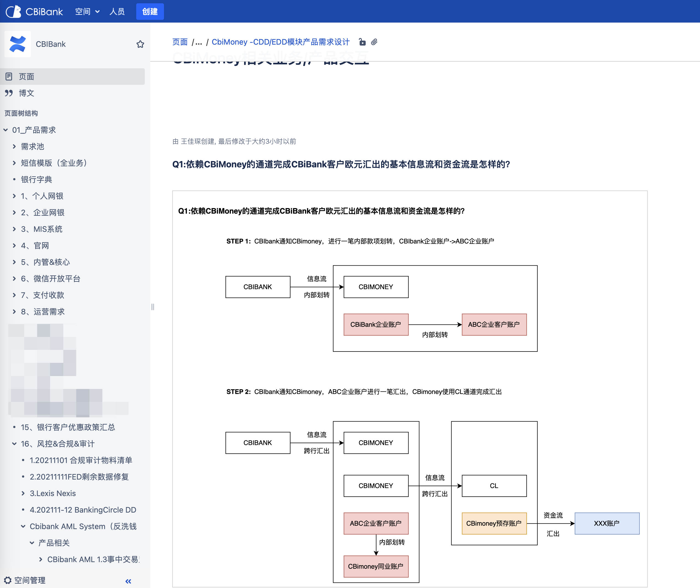The width and height of the screenshot is (700, 588).
Task: Click the CL box in diagram
Action: (x=494, y=486)
